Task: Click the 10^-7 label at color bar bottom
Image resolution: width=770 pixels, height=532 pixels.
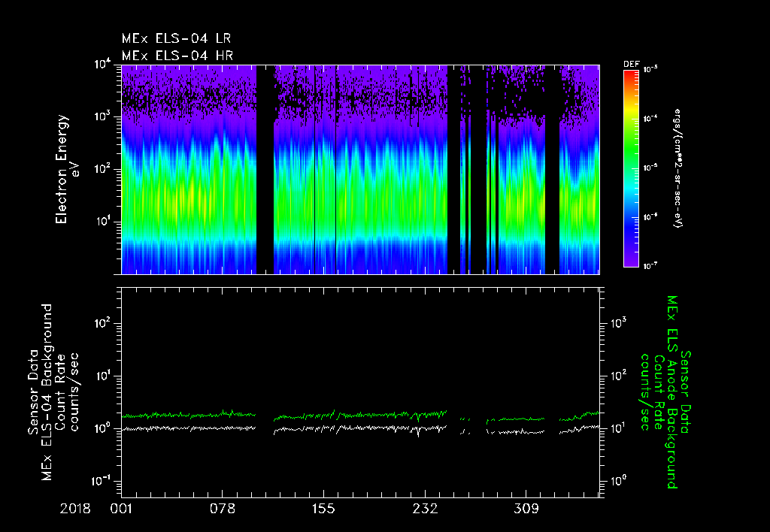Action: tap(650, 266)
